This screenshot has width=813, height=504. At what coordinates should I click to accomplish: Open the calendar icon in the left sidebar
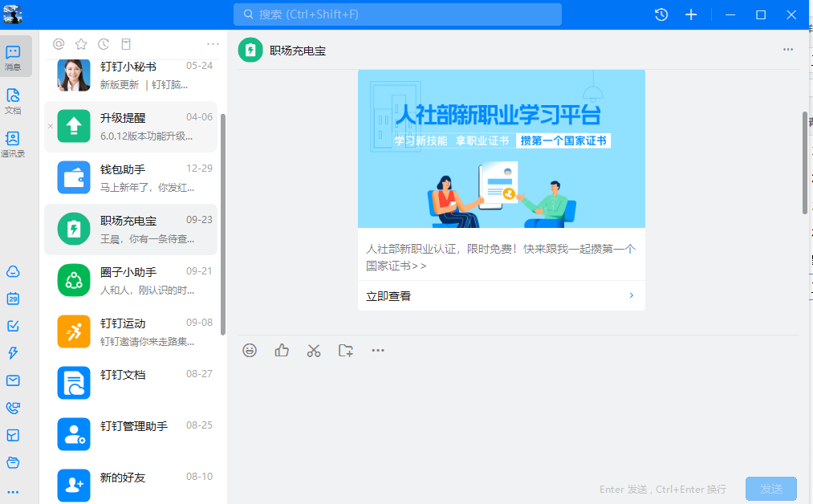coord(13,299)
